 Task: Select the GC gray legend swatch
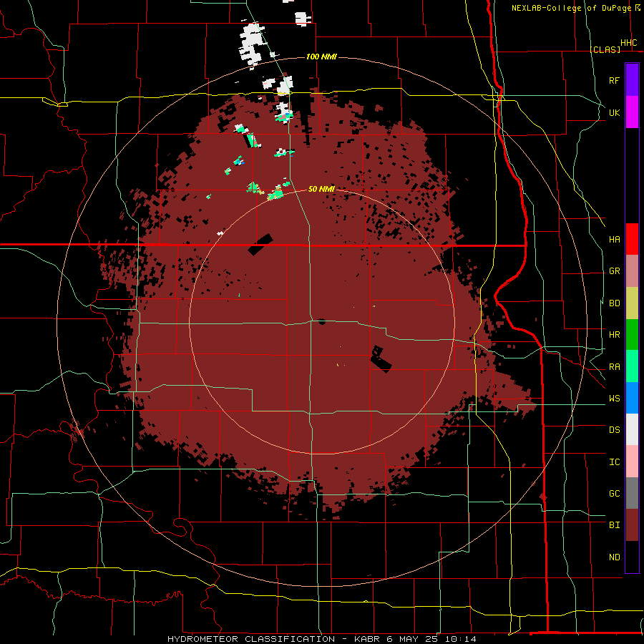tap(632, 493)
